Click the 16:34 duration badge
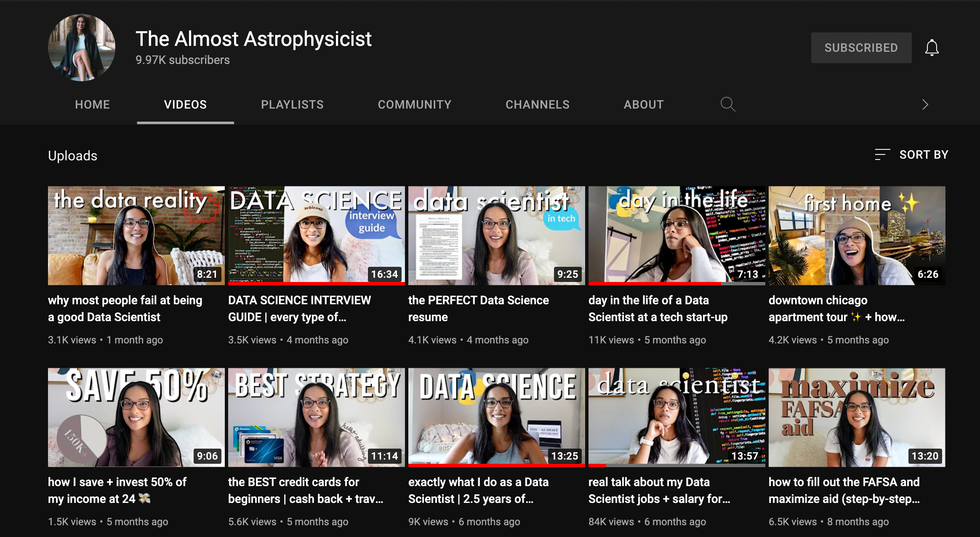 pos(384,274)
